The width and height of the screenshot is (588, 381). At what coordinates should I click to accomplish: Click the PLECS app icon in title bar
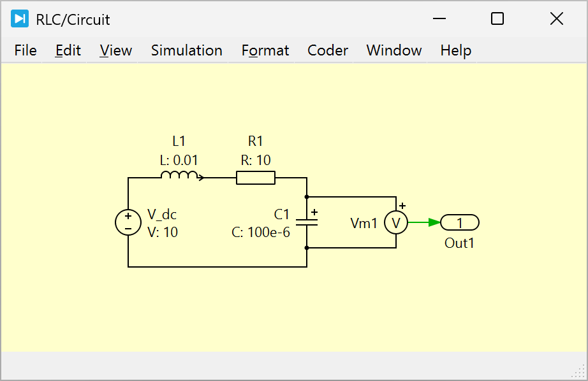[x=20, y=19]
